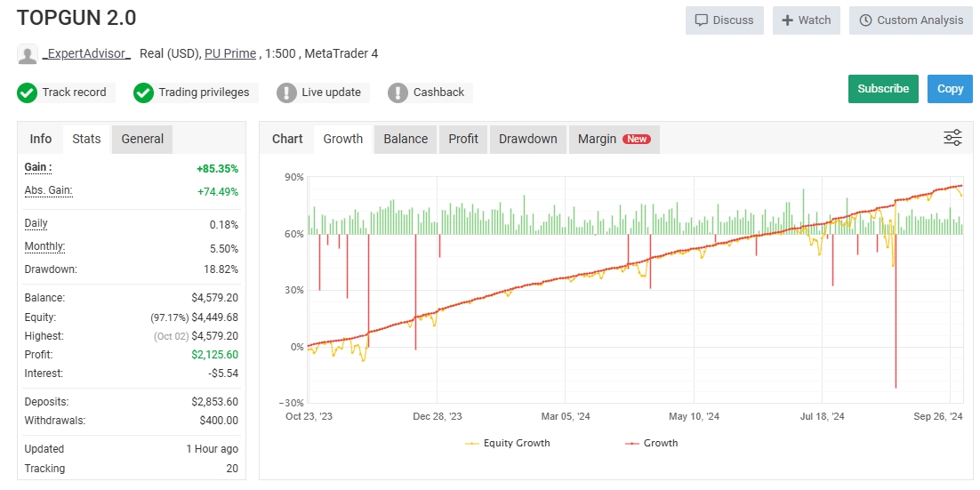Open Custom Analysis

pyautogui.click(x=912, y=20)
